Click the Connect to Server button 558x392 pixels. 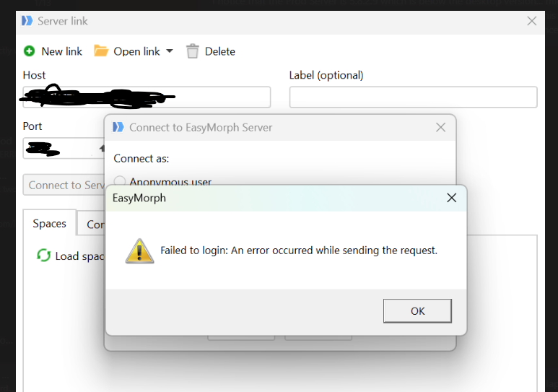pyautogui.click(x=64, y=185)
